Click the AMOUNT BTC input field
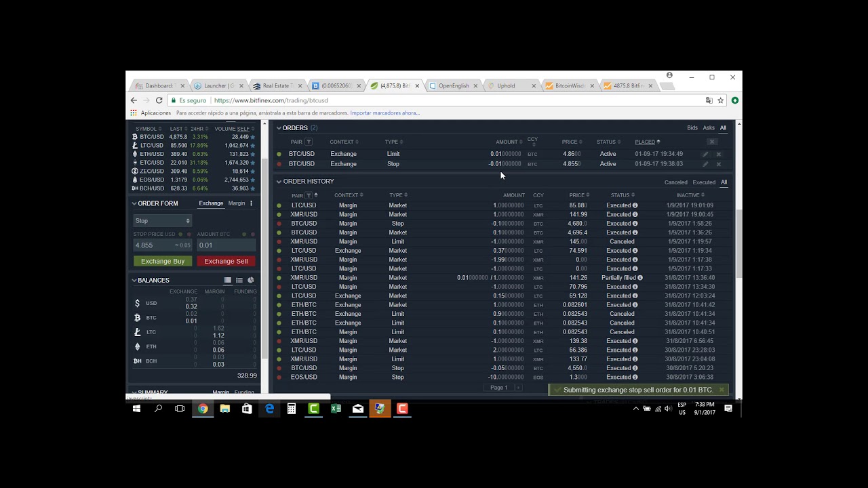Viewport: 868px width, 488px height. [x=226, y=245]
